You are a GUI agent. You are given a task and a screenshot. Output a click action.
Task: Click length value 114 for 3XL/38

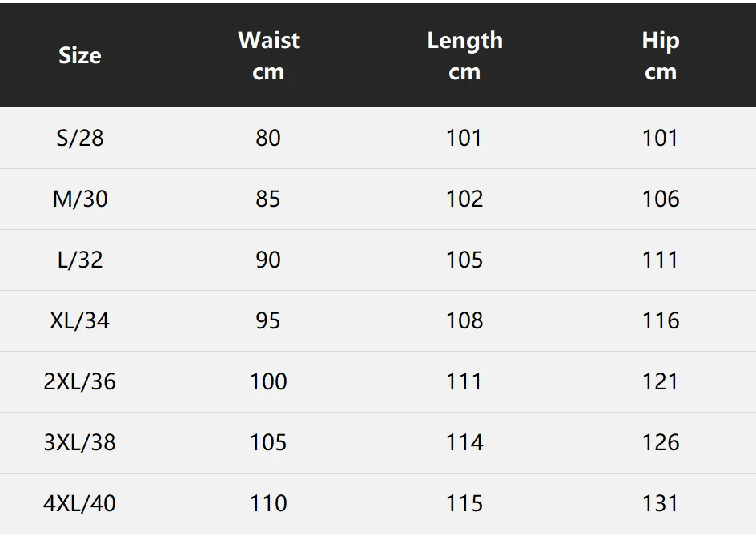(x=464, y=442)
